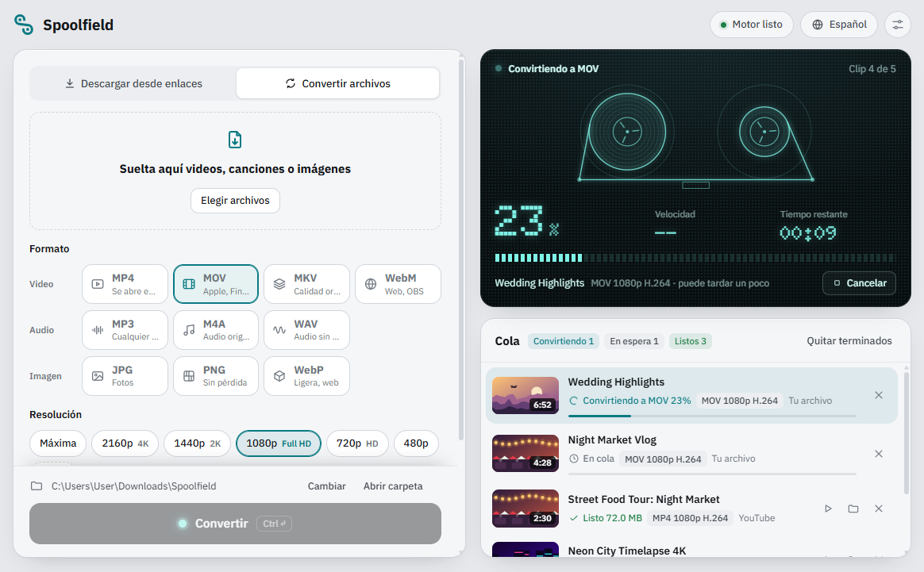Select WAV audio format
The height and width of the screenshot is (572, 924).
coord(306,330)
